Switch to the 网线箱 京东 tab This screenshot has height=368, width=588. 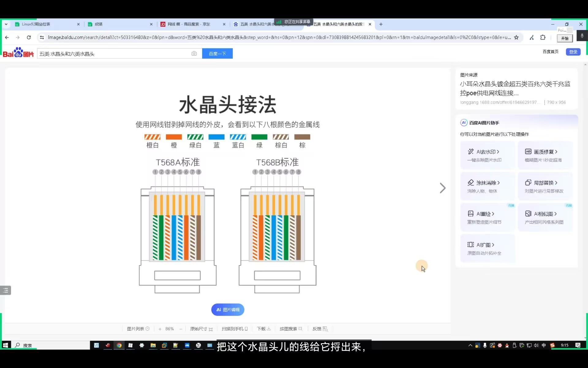click(189, 24)
